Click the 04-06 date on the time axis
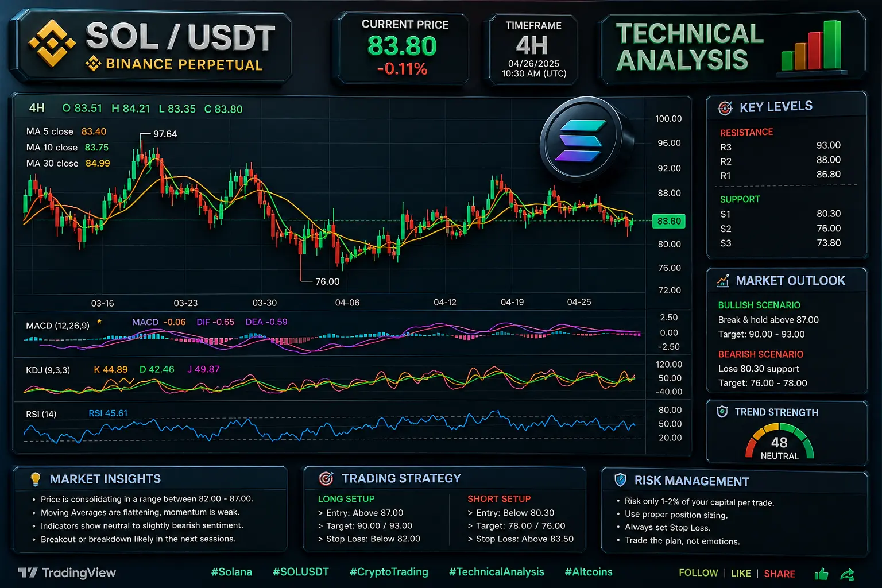882x588 pixels. [x=347, y=303]
